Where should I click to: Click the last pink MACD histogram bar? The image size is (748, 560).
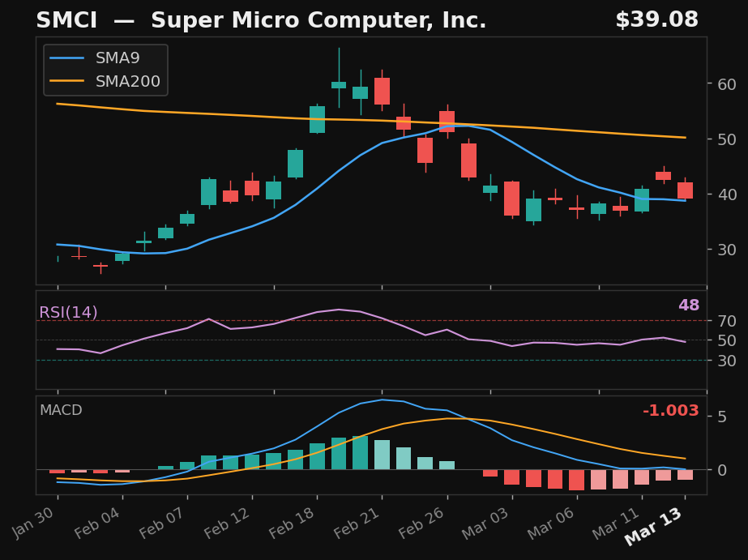(685, 475)
